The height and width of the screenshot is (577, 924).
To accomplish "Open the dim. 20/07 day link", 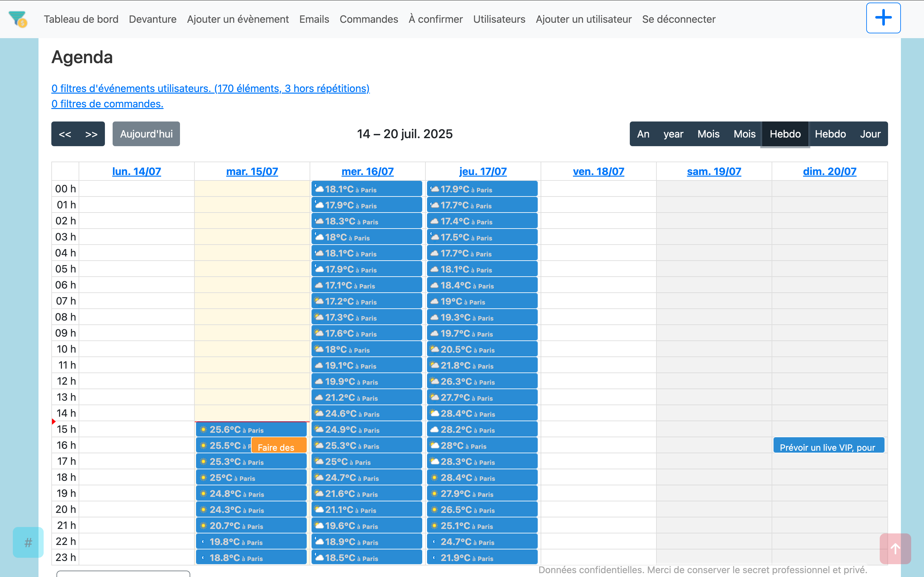I will click(829, 171).
